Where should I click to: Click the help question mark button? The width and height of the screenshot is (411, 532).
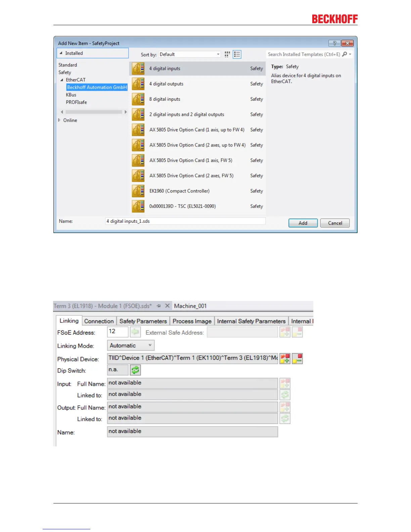[334, 43]
